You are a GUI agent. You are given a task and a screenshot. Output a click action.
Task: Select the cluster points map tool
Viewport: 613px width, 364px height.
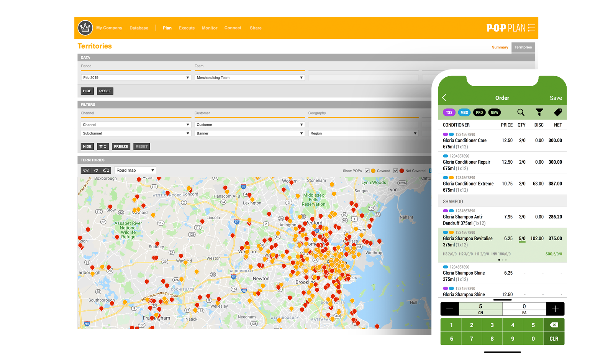pos(86,170)
